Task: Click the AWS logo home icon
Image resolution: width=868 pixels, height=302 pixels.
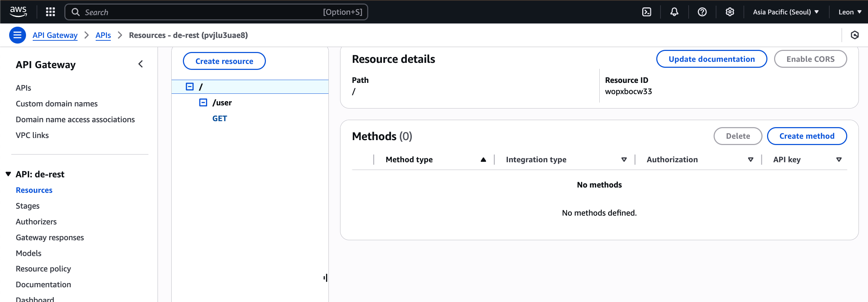Action: (x=18, y=11)
